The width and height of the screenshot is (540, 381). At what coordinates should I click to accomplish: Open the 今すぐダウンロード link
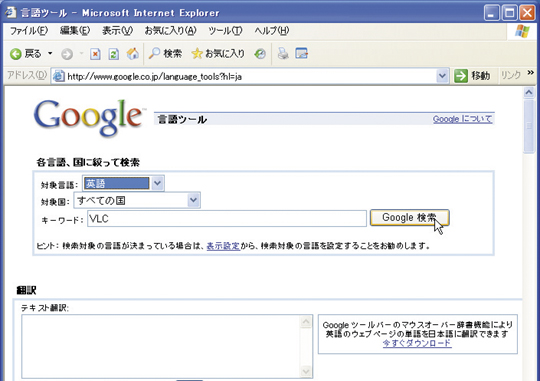pos(417,343)
